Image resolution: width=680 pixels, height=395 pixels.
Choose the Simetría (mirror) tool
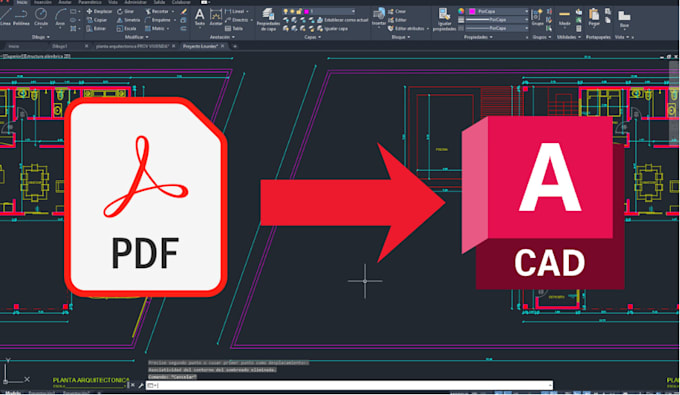(128, 20)
